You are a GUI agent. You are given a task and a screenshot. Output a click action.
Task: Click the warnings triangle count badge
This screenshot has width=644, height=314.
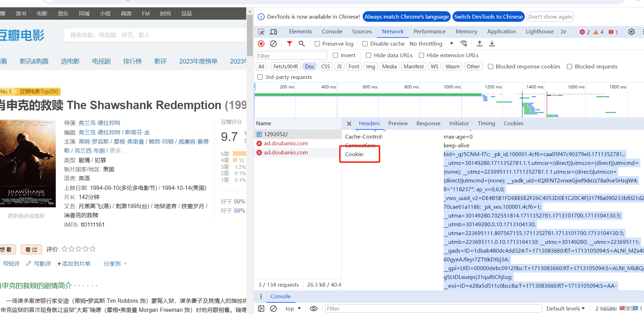pos(598,32)
